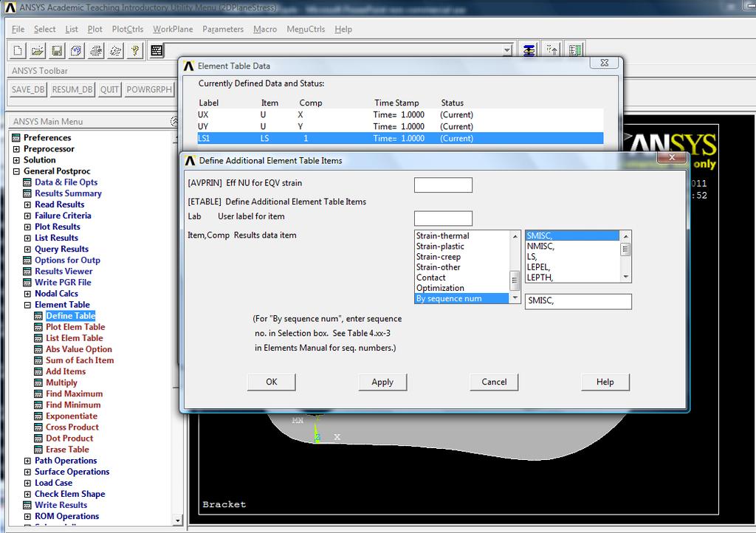This screenshot has height=533, width=756.
Task: Click the dialog Help button
Action: (605, 382)
